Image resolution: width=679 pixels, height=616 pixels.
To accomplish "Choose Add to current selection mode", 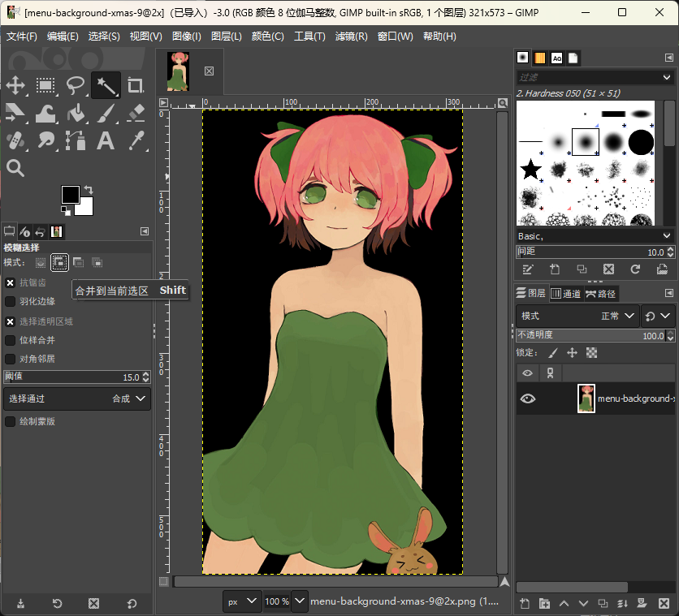I will 59,263.
